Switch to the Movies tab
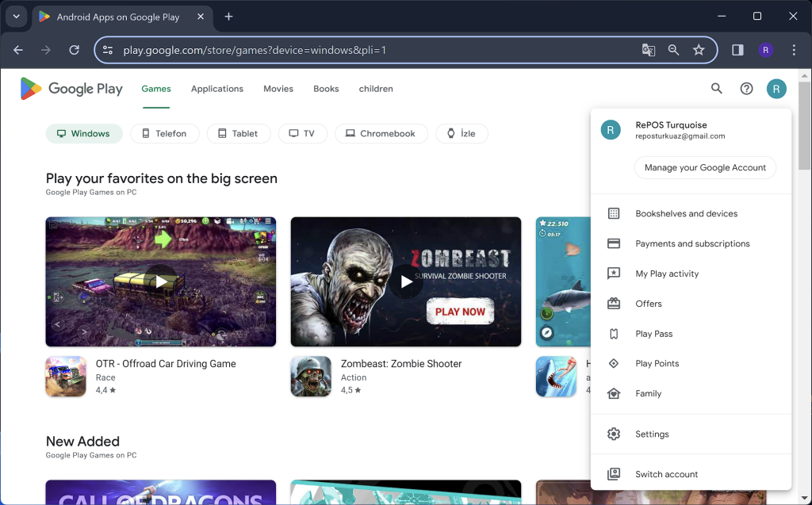This screenshot has height=505, width=812. [278, 89]
